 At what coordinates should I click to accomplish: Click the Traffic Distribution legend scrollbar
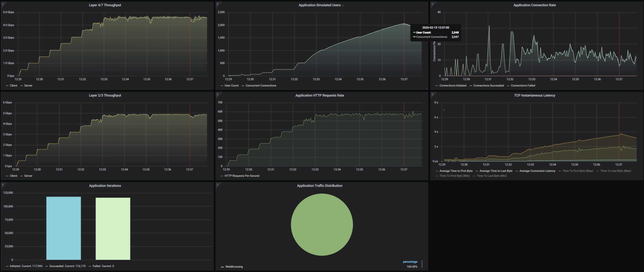[422, 264]
